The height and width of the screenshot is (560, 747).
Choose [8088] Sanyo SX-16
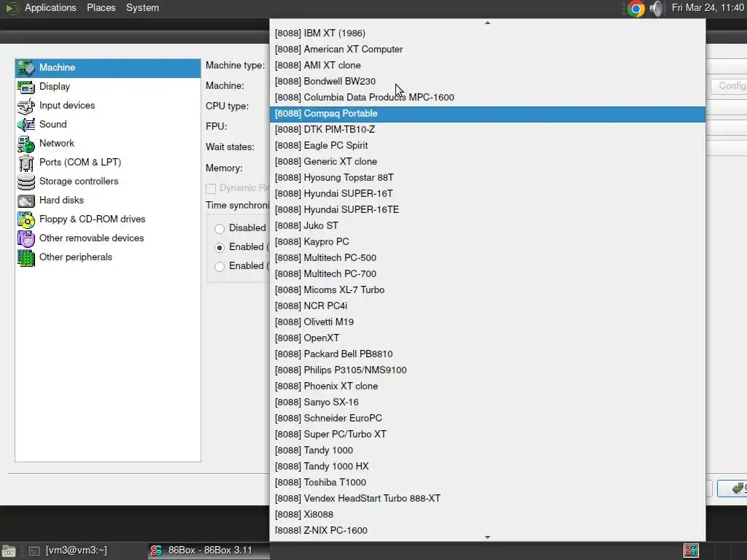[x=487, y=402]
